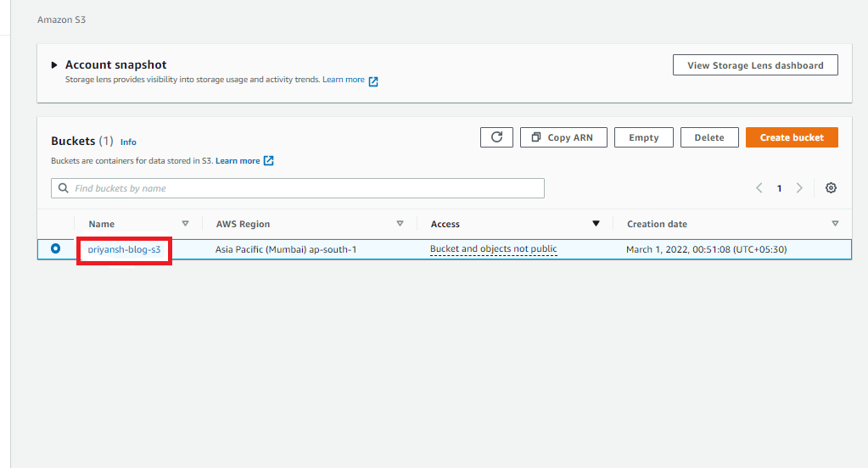Click the Amazon S3 breadcrumb
The height and width of the screenshot is (468, 868).
coord(61,19)
